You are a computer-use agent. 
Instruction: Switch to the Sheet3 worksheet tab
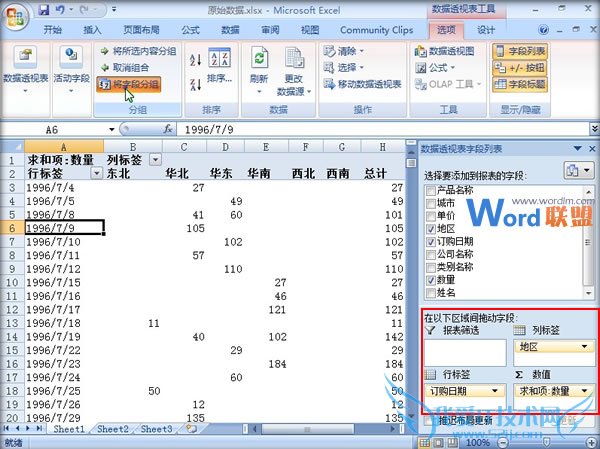pos(156,429)
